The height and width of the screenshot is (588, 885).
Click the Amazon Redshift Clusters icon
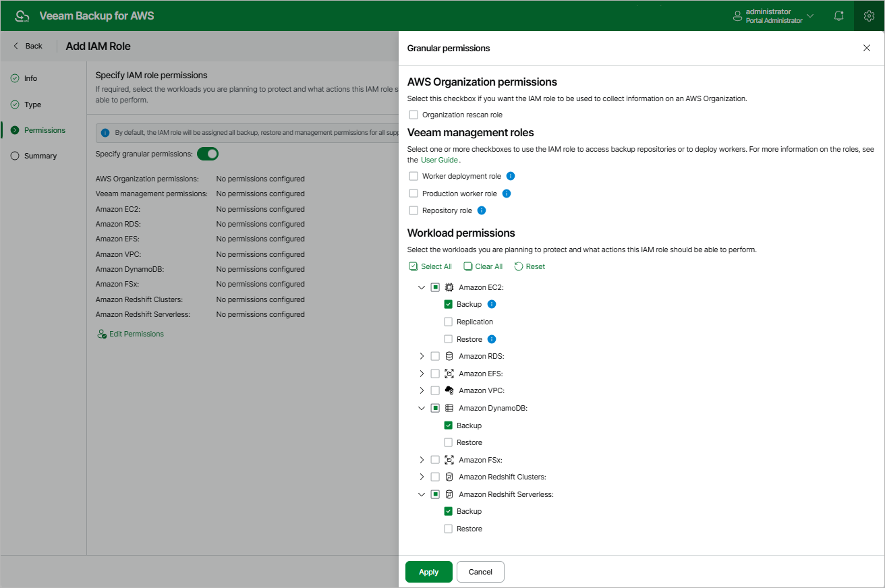tap(449, 477)
